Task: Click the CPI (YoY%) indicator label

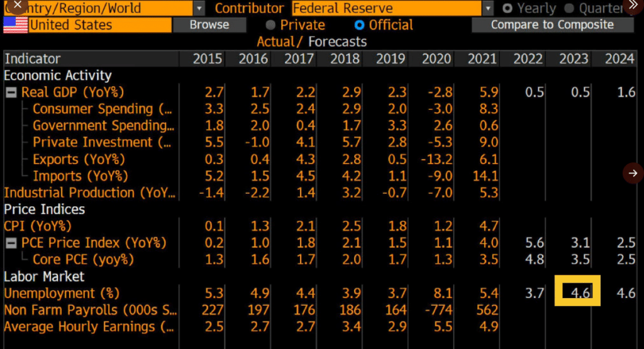Action: 38,226
